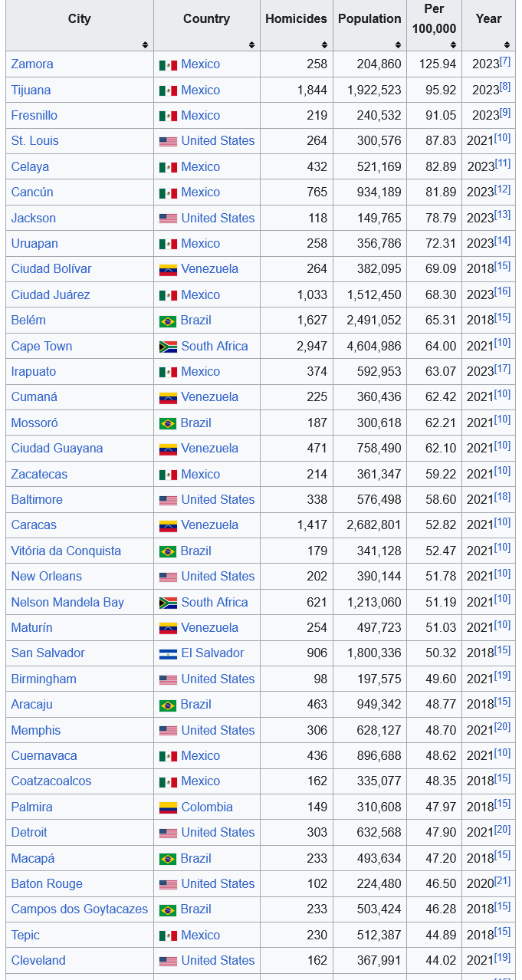The height and width of the screenshot is (980, 522).
Task: Click Venezuela flag in Caracas row
Action: click(x=168, y=526)
